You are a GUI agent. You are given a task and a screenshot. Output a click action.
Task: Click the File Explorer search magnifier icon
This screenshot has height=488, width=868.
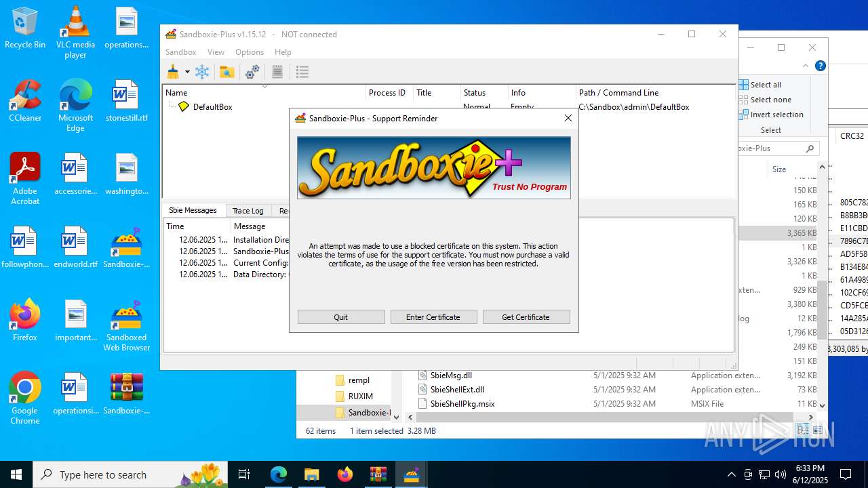click(810, 148)
